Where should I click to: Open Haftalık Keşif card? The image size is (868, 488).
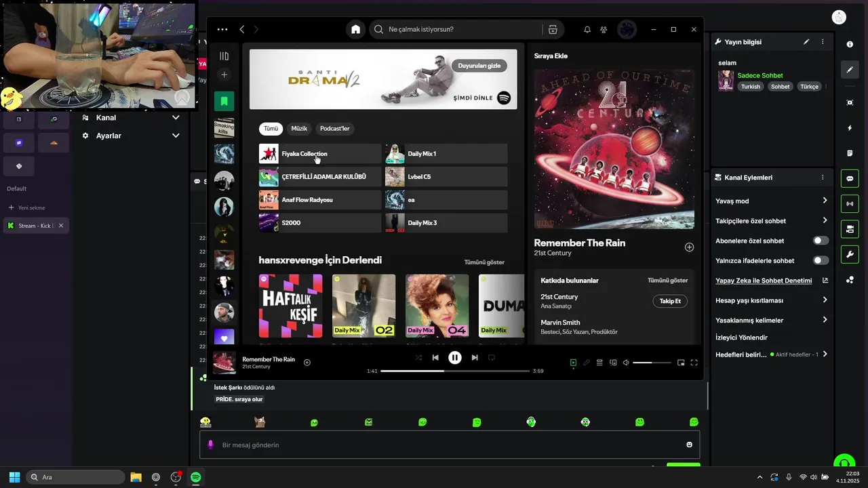coord(291,306)
